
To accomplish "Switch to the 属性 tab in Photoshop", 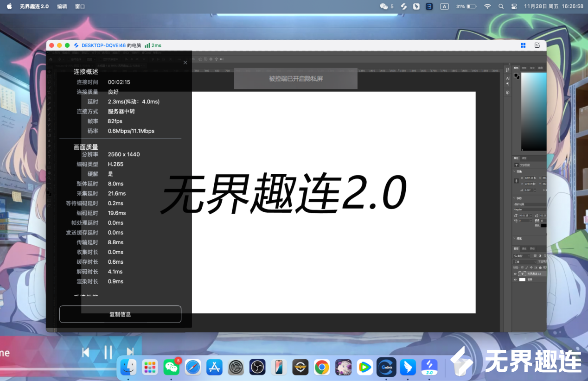I will pyautogui.click(x=516, y=158).
